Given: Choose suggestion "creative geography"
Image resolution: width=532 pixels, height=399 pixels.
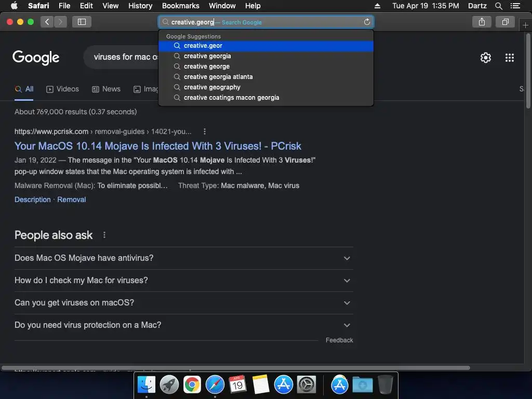Looking at the screenshot, I should pos(266,87).
